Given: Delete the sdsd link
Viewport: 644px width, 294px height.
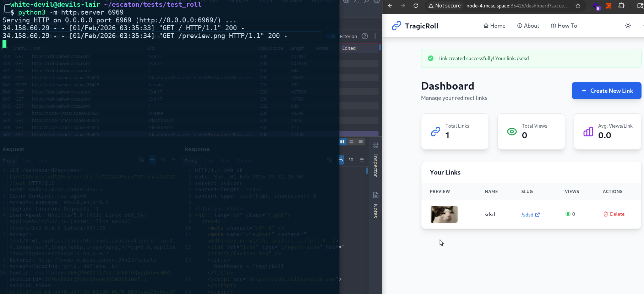Looking at the screenshot, I should click(x=614, y=214).
